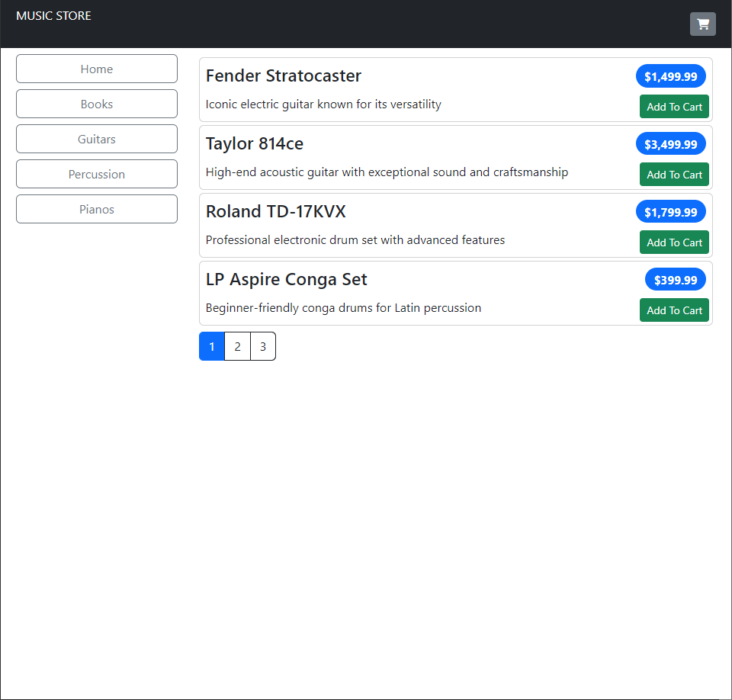Viewport: 732px width, 700px height.
Task: Click the MUSIC STORE brand link
Action: [x=53, y=16]
